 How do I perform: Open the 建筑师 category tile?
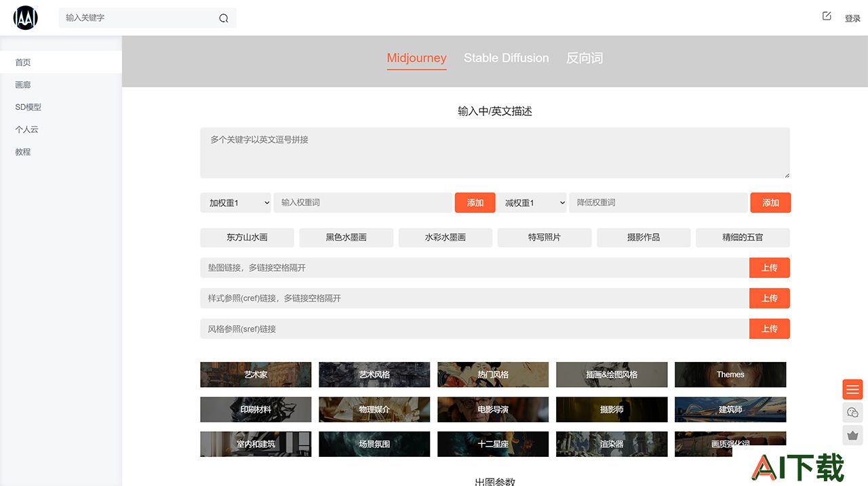point(730,409)
